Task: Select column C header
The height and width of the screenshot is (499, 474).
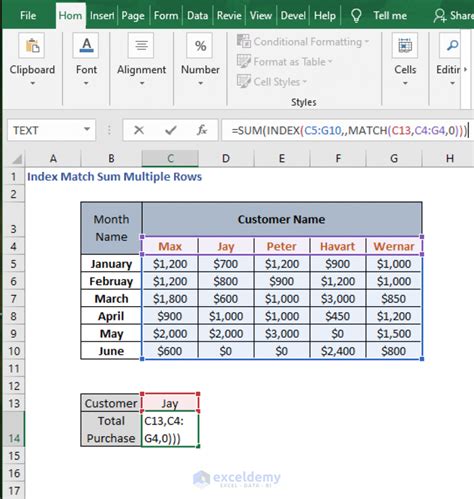Action: 170,159
